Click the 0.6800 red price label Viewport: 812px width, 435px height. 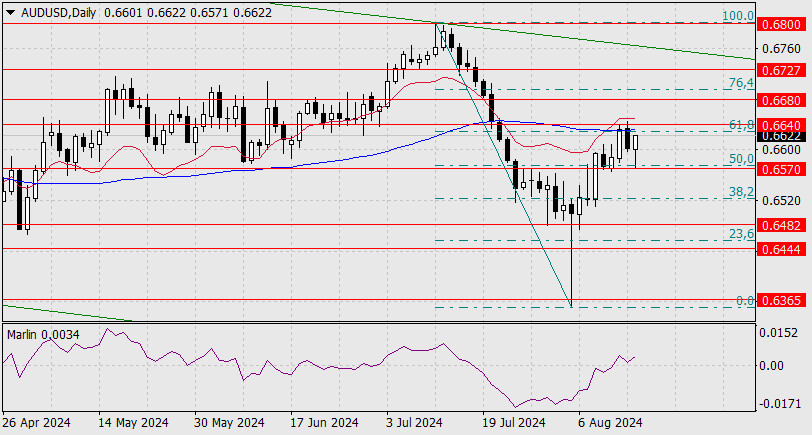pyautogui.click(x=782, y=24)
